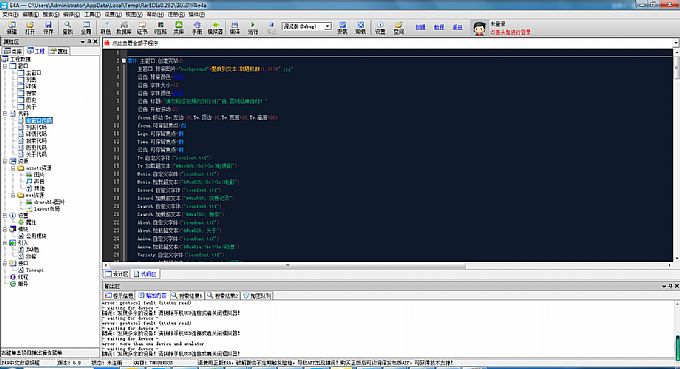680x369 pixels.
Task: Collapse the 代码 tree node
Action: [x=5, y=114]
